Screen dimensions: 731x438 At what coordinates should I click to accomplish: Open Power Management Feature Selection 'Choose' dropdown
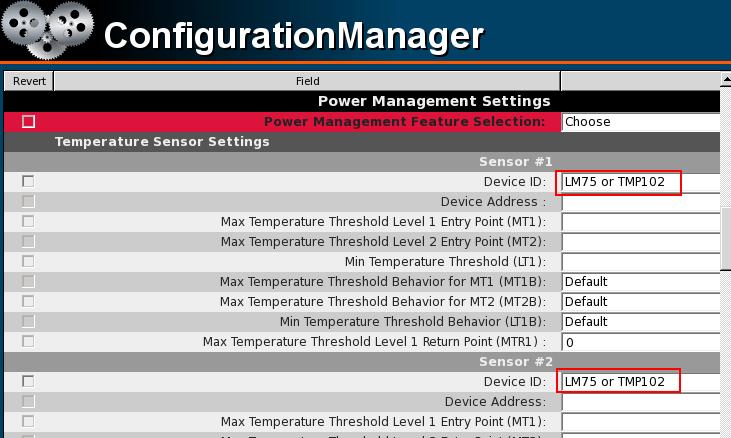[x=640, y=122]
